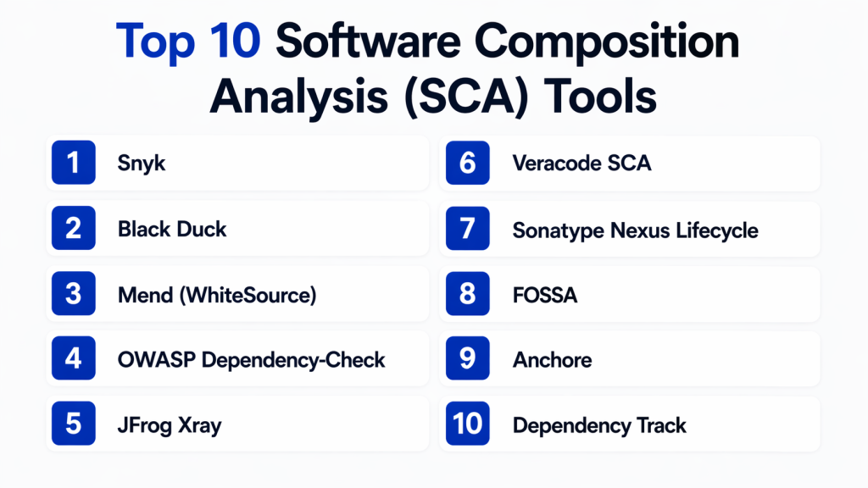Click the blue number 6 badge
868x488 pixels.
point(468,163)
